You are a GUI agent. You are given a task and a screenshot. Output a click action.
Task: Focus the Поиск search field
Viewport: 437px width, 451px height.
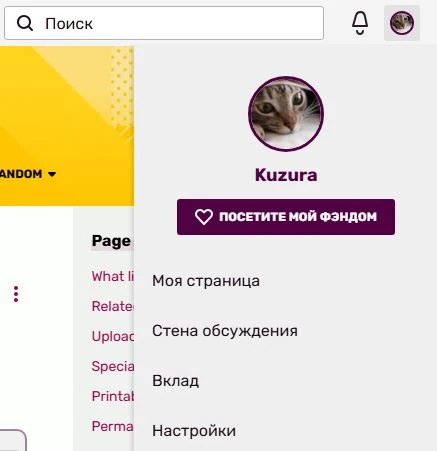[x=164, y=23]
